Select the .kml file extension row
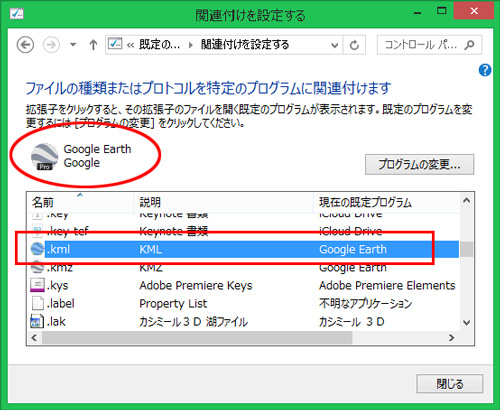This screenshot has width=500, height=410. (x=243, y=249)
